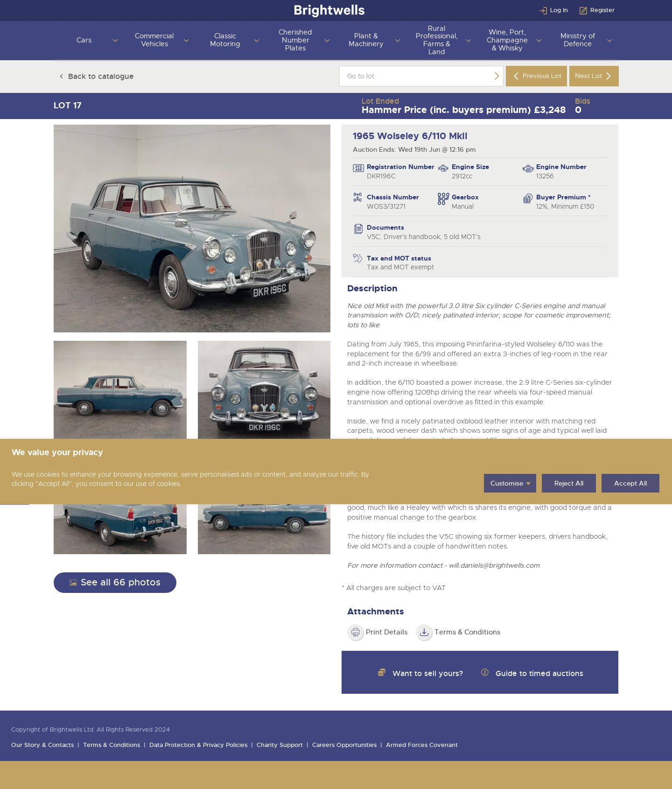Open Data Protection & Privacy Policies link
Viewport: 672px width, 789px height.
tap(198, 745)
